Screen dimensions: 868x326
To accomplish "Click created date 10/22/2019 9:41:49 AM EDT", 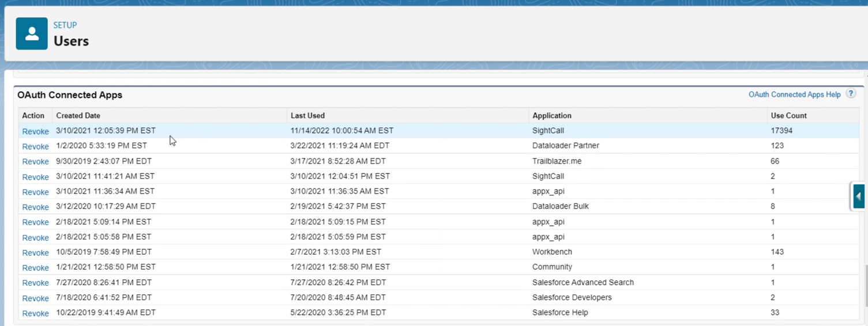I will pyautogui.click(x=106, y=312).
